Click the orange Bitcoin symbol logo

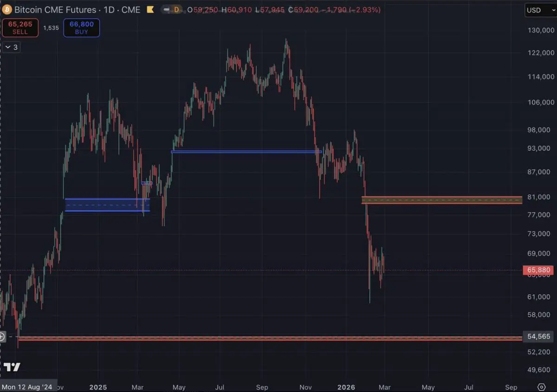coord(7,9)
